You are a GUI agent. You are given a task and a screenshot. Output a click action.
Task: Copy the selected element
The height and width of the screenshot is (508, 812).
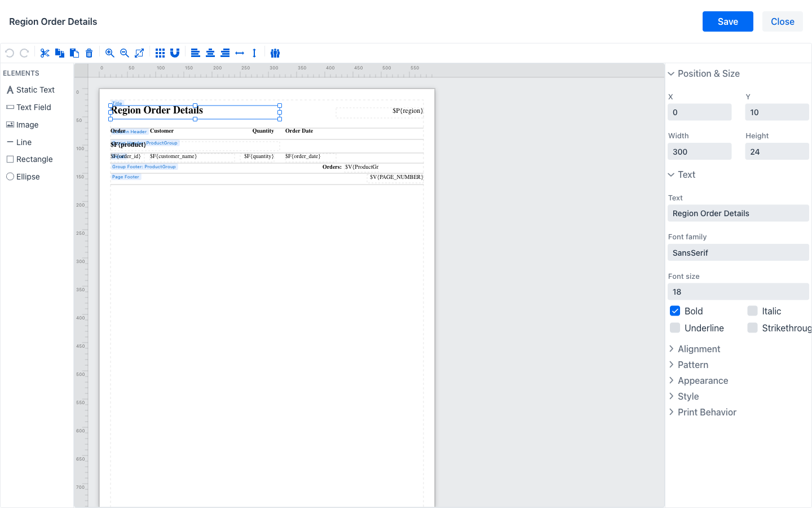click(x=60, y=53)
